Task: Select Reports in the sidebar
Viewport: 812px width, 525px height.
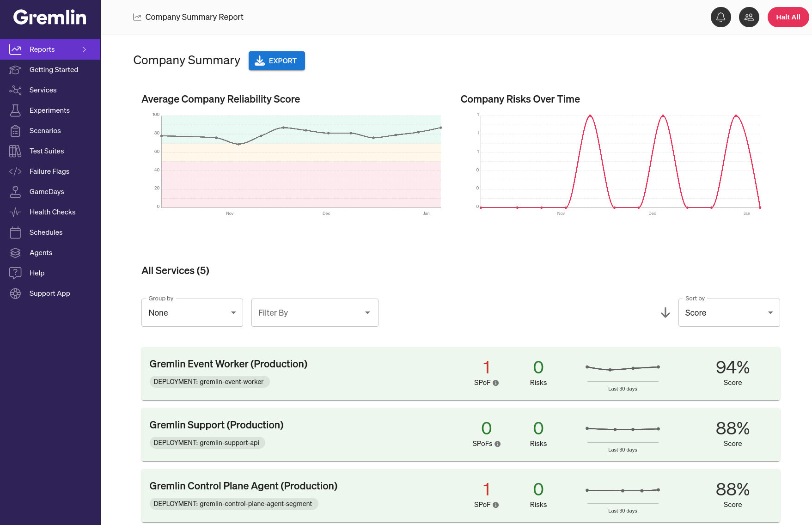Action: tap(42, 49)
